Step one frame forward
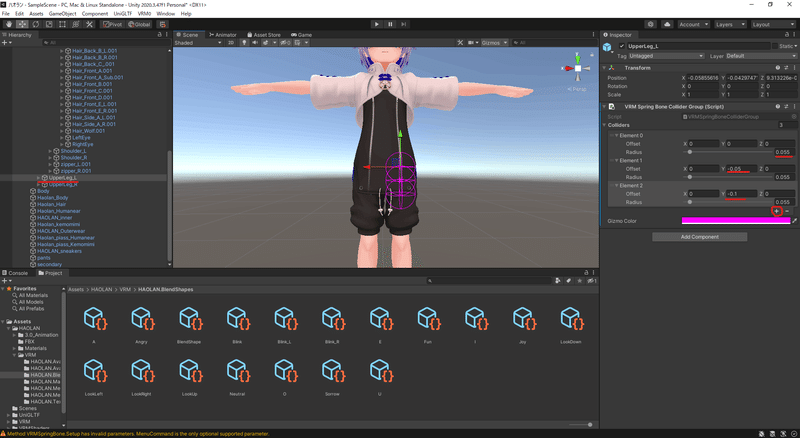 (404, 24)
